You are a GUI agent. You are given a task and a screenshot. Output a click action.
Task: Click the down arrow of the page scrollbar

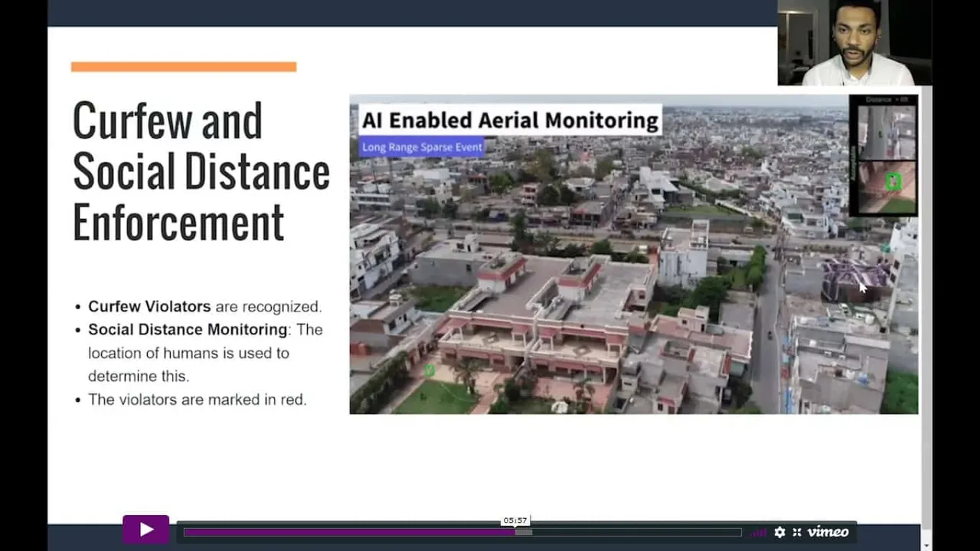point(927,546)
